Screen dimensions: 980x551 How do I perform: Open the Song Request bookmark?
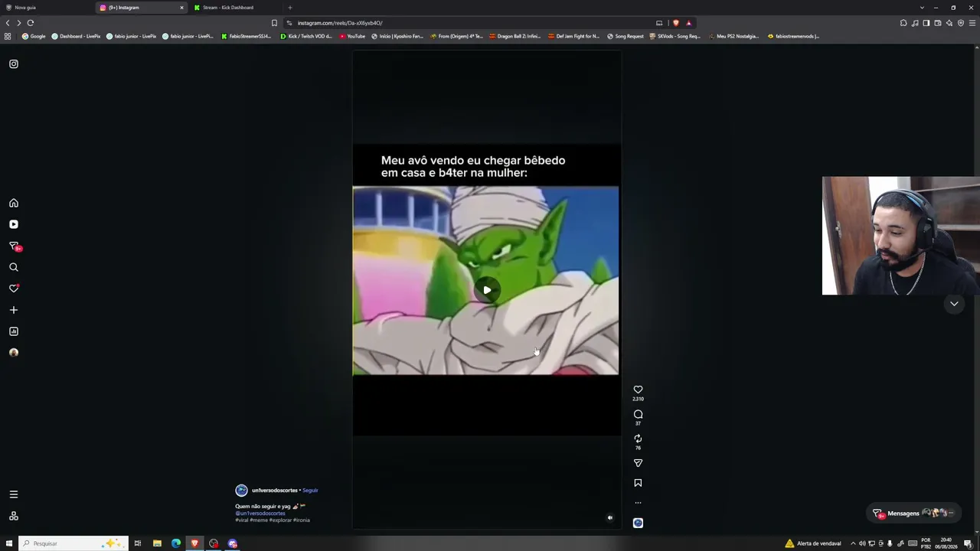626,36
